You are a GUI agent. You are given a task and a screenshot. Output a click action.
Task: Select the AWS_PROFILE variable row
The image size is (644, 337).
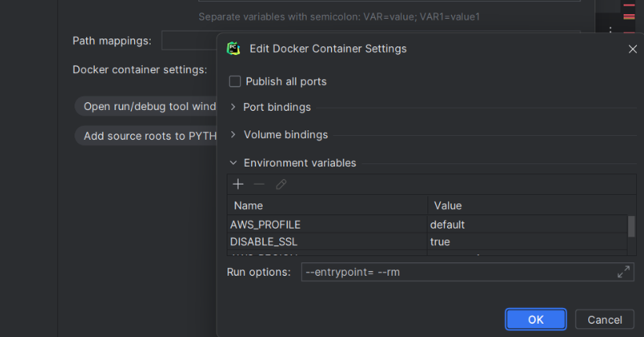point(428,225)
